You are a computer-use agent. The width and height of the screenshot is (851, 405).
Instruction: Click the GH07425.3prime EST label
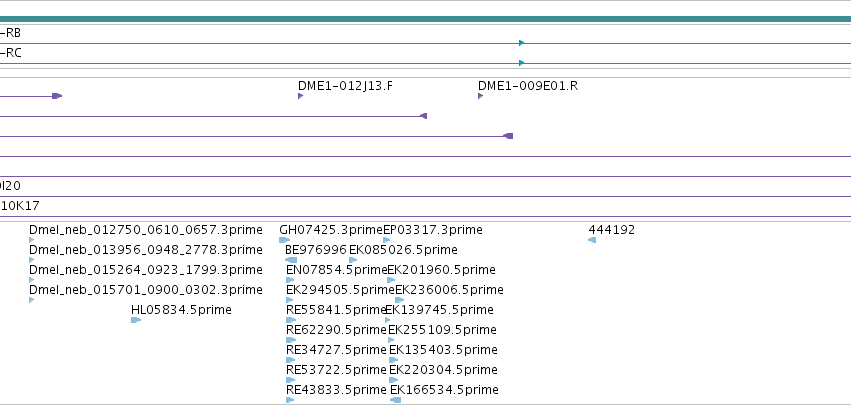pos(331,230)
